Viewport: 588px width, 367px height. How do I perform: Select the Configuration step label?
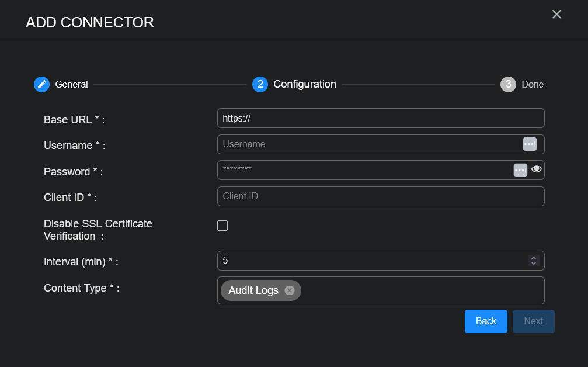click(x=305, y=84)
